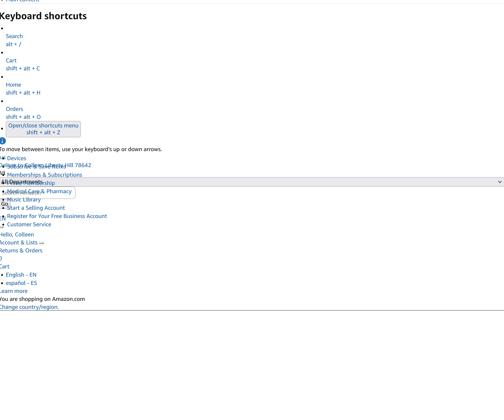
Task: Open the Music Library link
Action: (24, 200)
